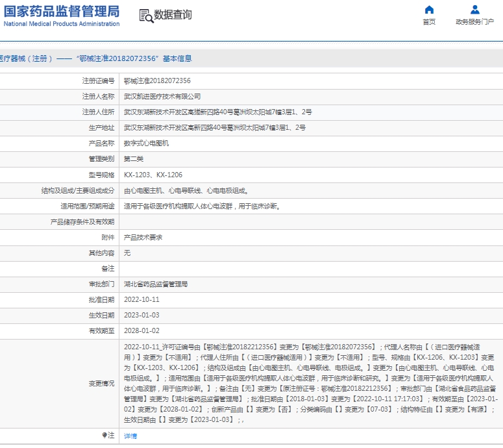The height and width of the screenshot is (448, 503).
Task: Click the 注册人住所 address value
Action: tap(218, 112)
